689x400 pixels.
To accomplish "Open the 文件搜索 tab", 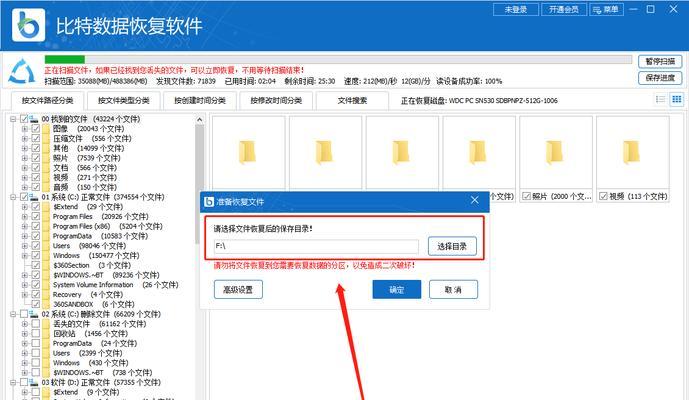I will [x=352, y=101].
